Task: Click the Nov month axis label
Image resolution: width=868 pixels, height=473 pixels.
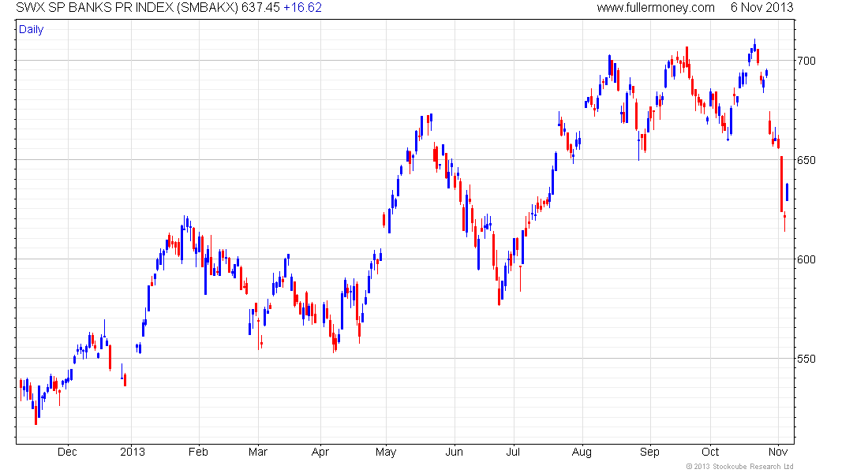Action: point(778,452)
